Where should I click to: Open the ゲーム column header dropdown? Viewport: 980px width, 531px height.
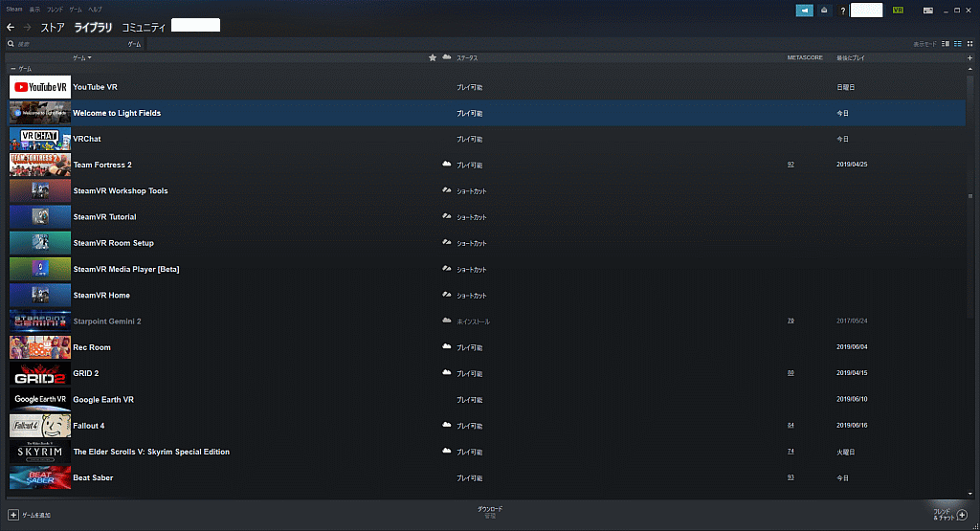tap(82, 57)
